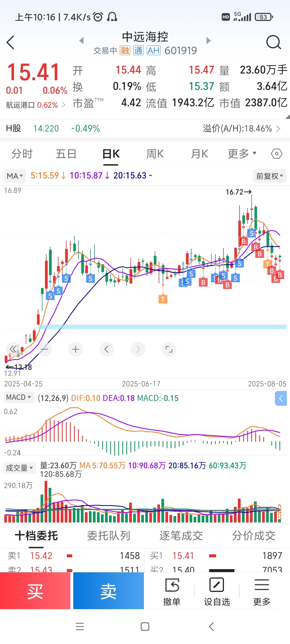Open the 更多 hamburger menu at bottom
290x644 pixels.
click(262, 592)
